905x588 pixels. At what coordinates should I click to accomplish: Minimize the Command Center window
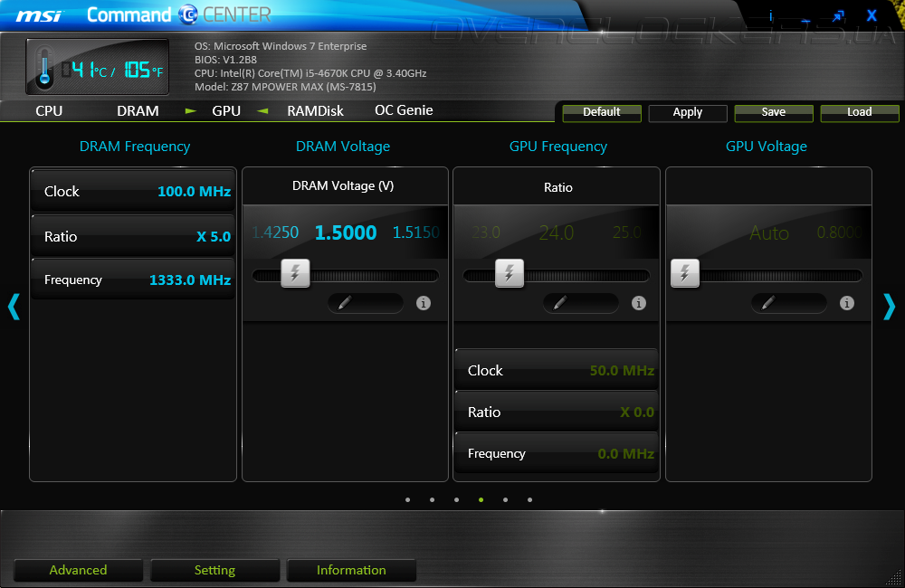tap(805, 20)
